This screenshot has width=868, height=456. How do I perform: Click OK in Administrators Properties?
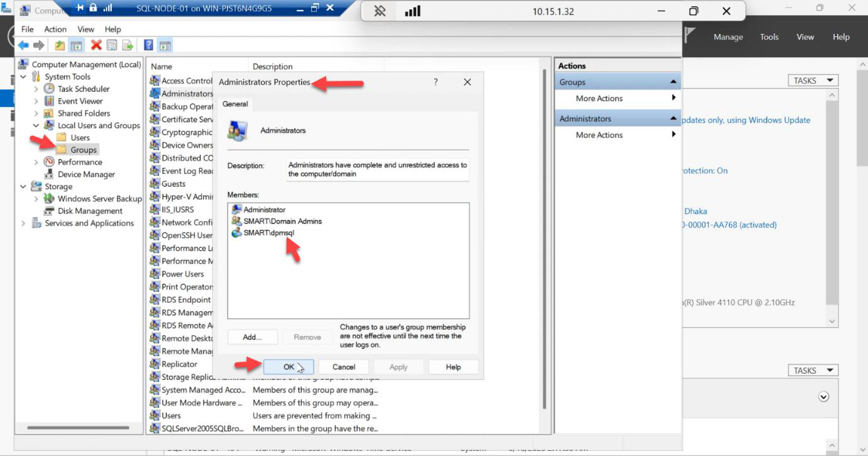[x=288, y=367]
